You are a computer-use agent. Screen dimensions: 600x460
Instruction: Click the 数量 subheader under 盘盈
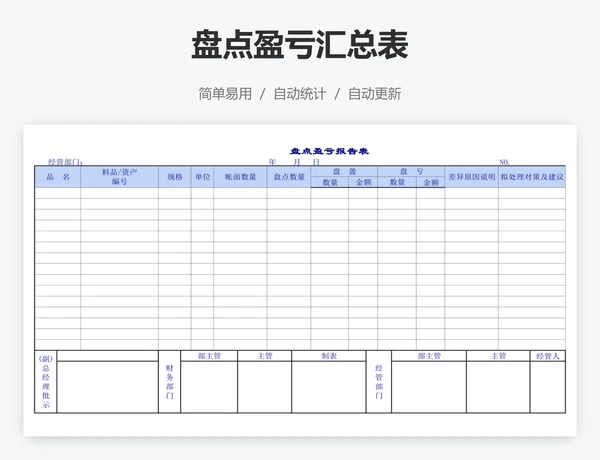[x=330, y=182]
